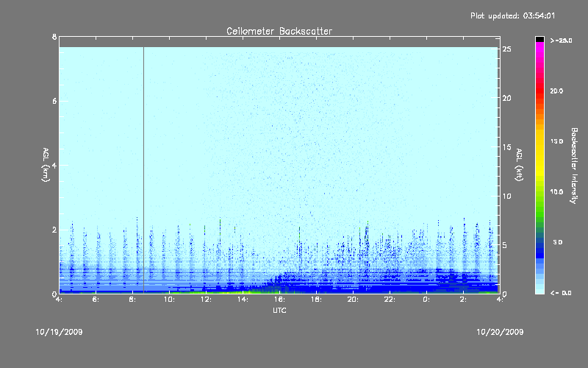Click the dark vertical line in the plot

[x=143, y=169]
